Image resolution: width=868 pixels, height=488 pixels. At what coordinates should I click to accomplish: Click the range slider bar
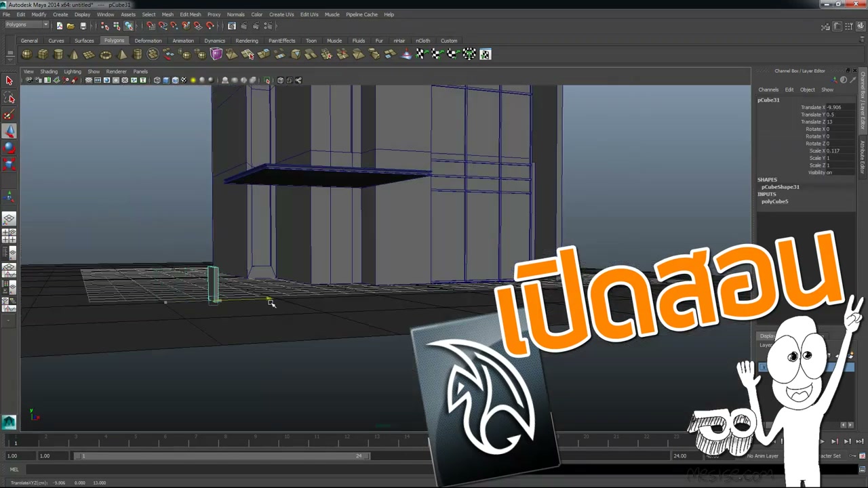click(x=222, y=456)
